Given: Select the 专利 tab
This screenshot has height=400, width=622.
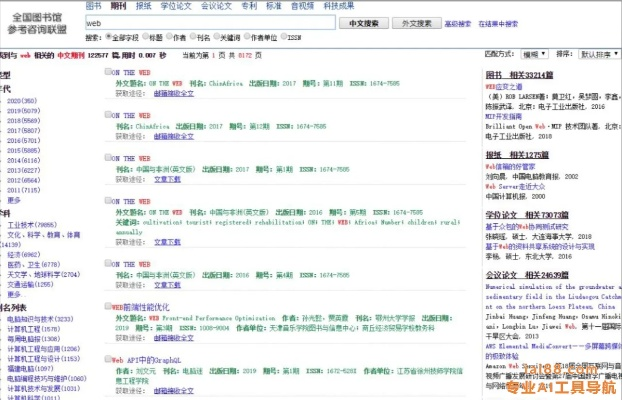Looking at the screenshot, I should 249,6.
